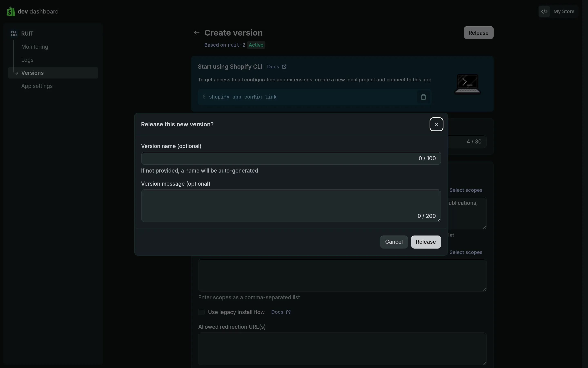
Task: Click the store code icon
Action: pyautogui.click(x=544, y=11)
